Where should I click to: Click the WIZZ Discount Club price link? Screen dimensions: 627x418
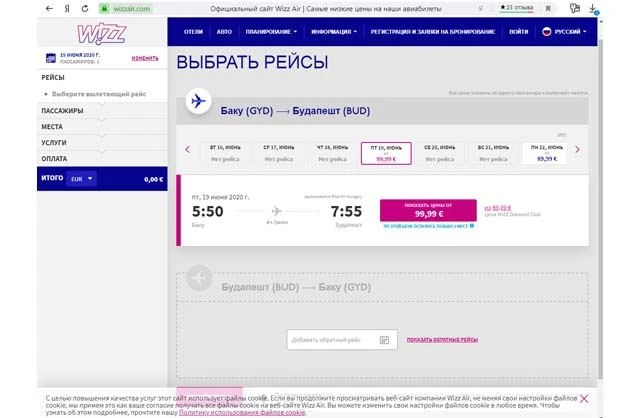[498, 208]
